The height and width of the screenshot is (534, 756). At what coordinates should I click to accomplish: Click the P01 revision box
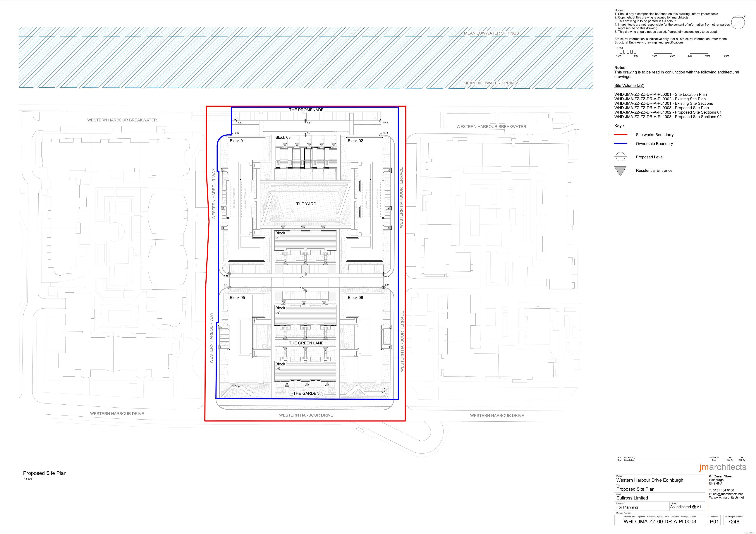click(x=714, y=521)
